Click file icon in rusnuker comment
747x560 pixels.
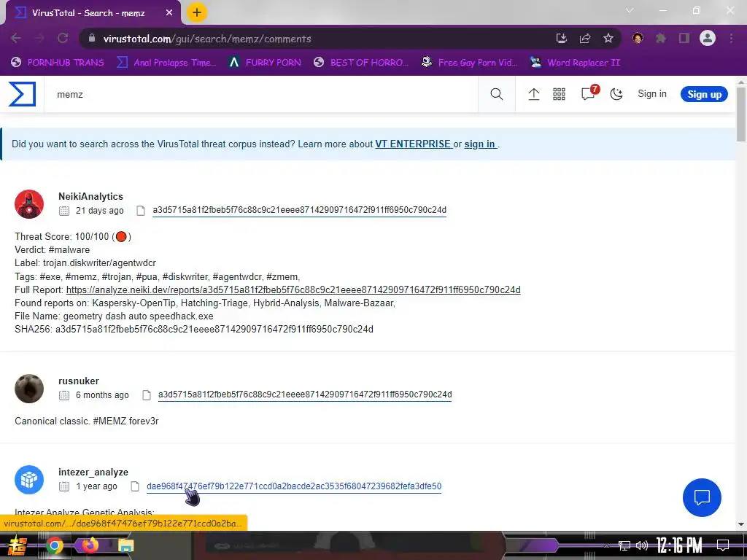[x=146, y=394]
